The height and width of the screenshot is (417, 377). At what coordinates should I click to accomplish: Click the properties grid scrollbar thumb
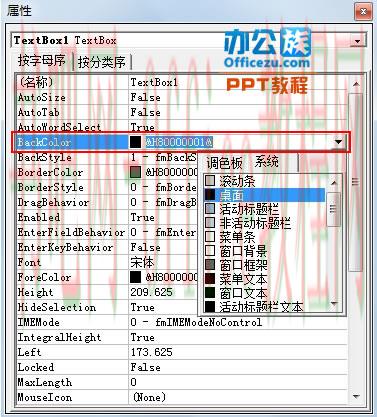(356, 182)
